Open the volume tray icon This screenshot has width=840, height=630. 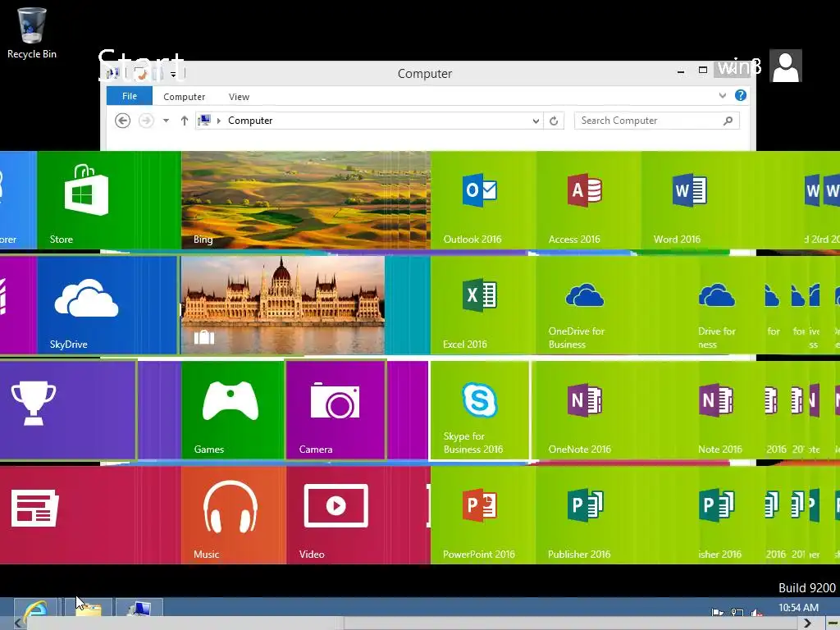click(756, 612)
